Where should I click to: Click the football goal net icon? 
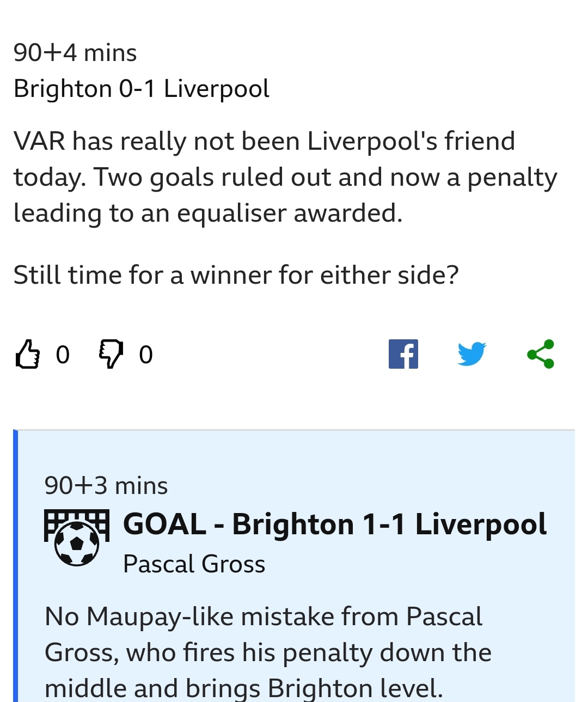tap(76, 538)
